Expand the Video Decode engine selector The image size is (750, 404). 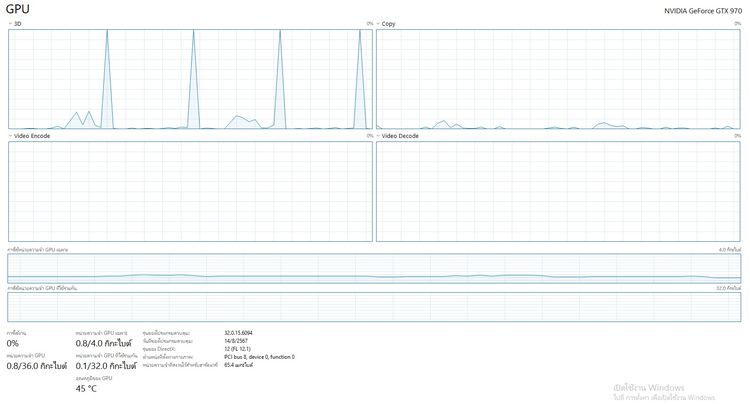399,135
